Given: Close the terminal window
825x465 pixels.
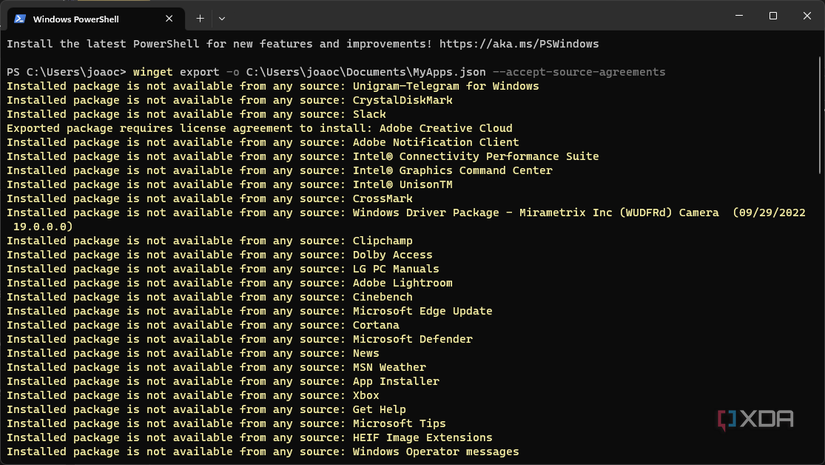Looking at the screenshot, I should point(806,16).
